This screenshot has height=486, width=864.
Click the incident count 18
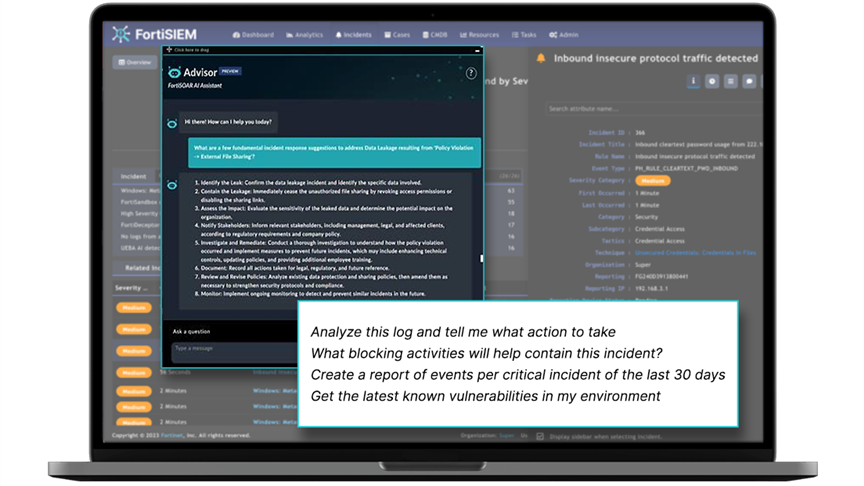[511, 214]
